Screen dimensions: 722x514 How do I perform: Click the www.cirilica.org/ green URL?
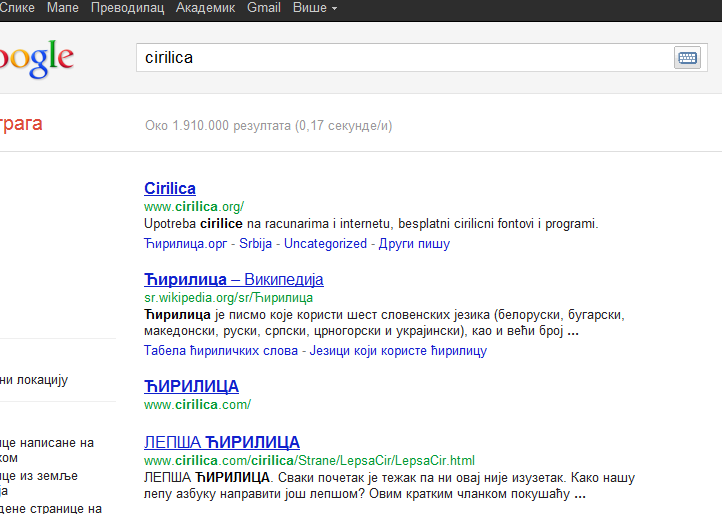[x=194, y=206]
